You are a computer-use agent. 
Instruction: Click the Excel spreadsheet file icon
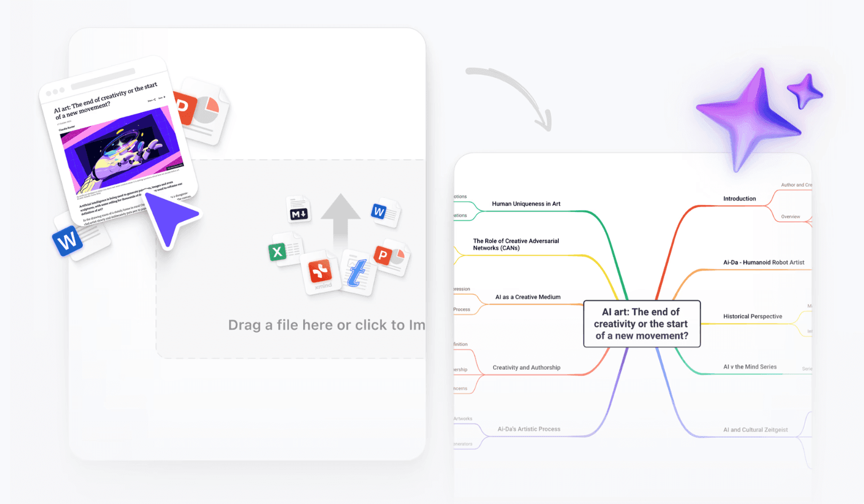278,252
